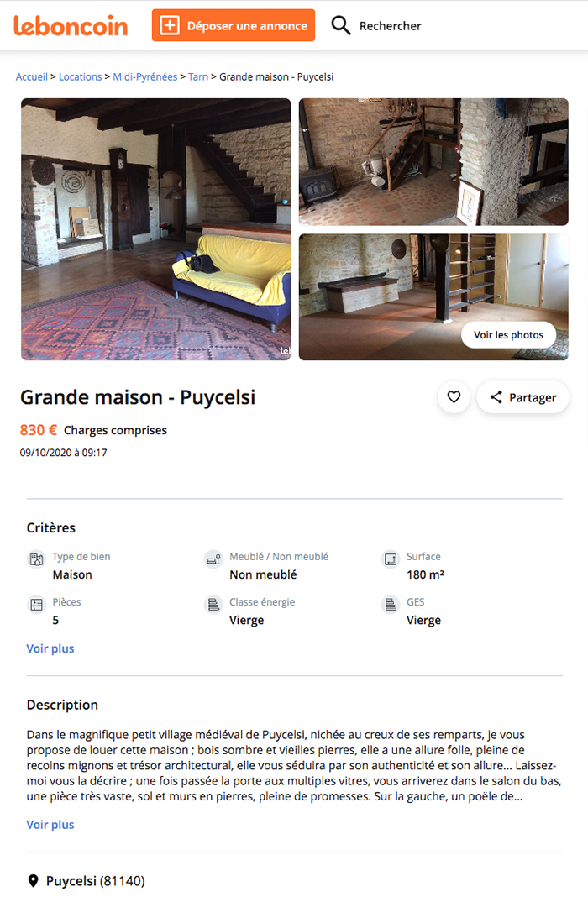Open the main living room photo

click(x=155, y=229)
